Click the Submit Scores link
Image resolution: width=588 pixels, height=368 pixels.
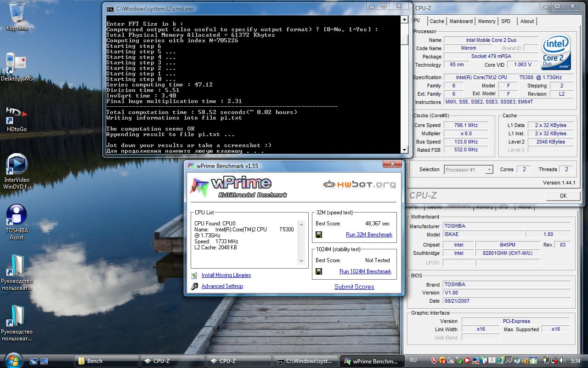tap(354, 287)
